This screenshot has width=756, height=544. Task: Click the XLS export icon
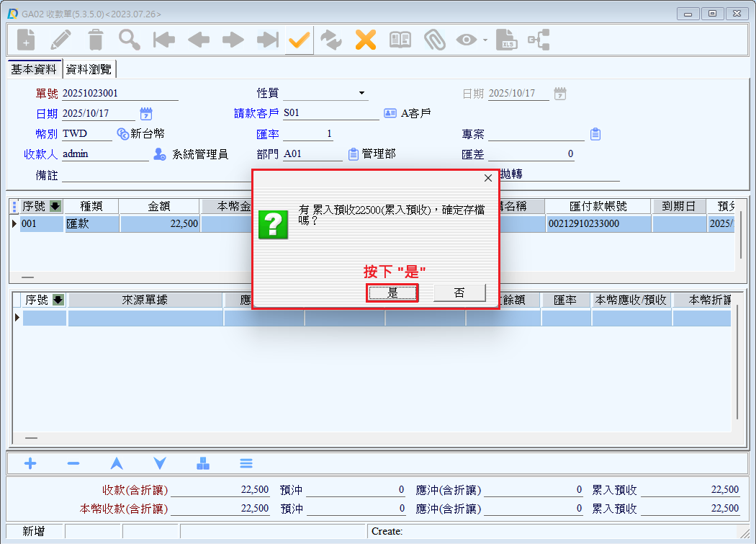coord(508,40)
